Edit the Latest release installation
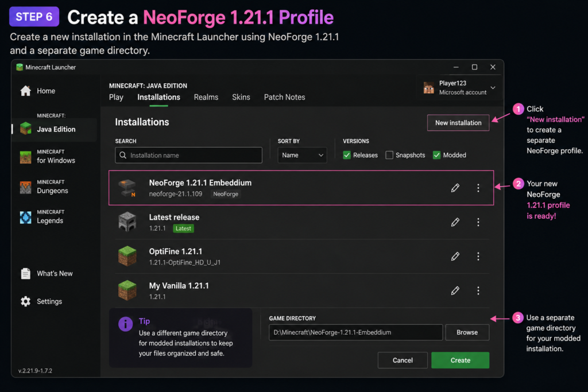This screenshot has width=588, height=392. coord(455,222)
